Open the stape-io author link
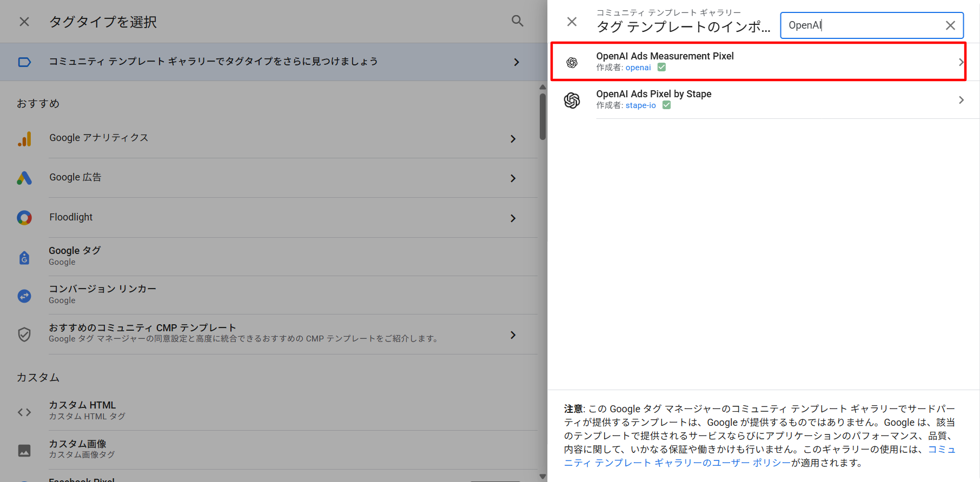The image size is (980, 482). coord(641,105)
